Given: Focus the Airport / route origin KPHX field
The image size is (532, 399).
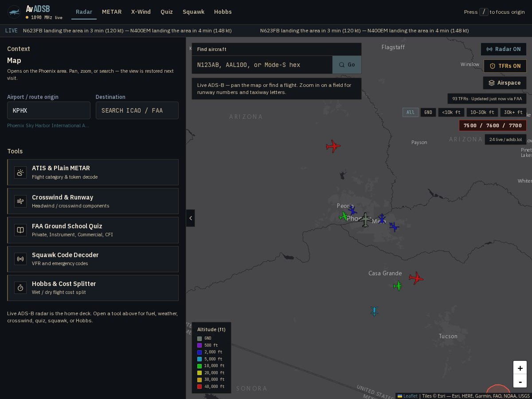Looking at the screenshot, I should click(49, 110).
